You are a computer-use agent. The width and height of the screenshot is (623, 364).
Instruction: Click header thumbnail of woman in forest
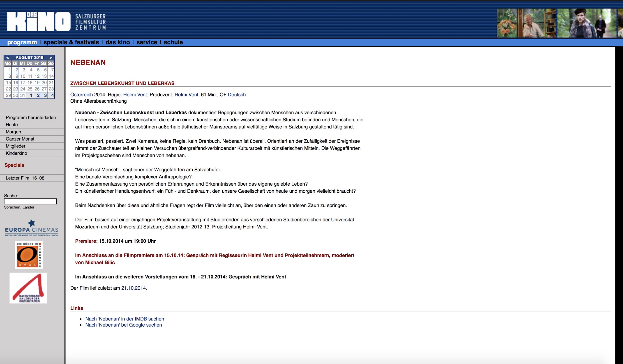point(587,23)
